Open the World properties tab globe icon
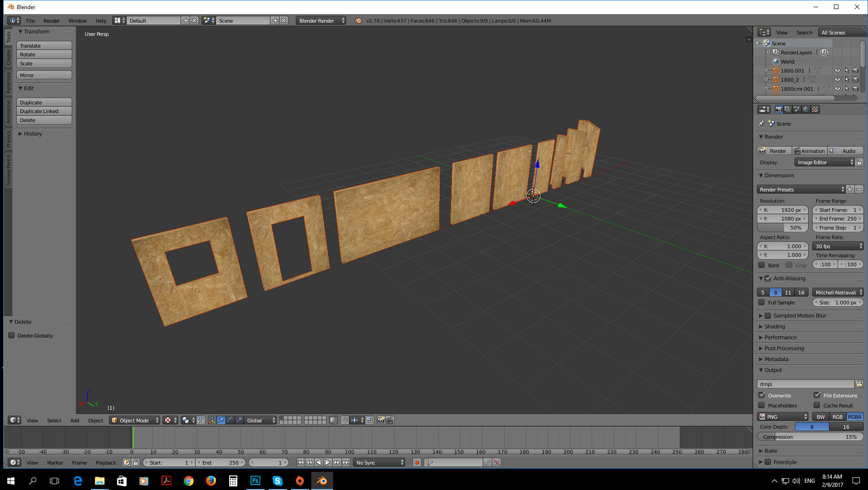The image size is (868, 490). coord(806,109)
